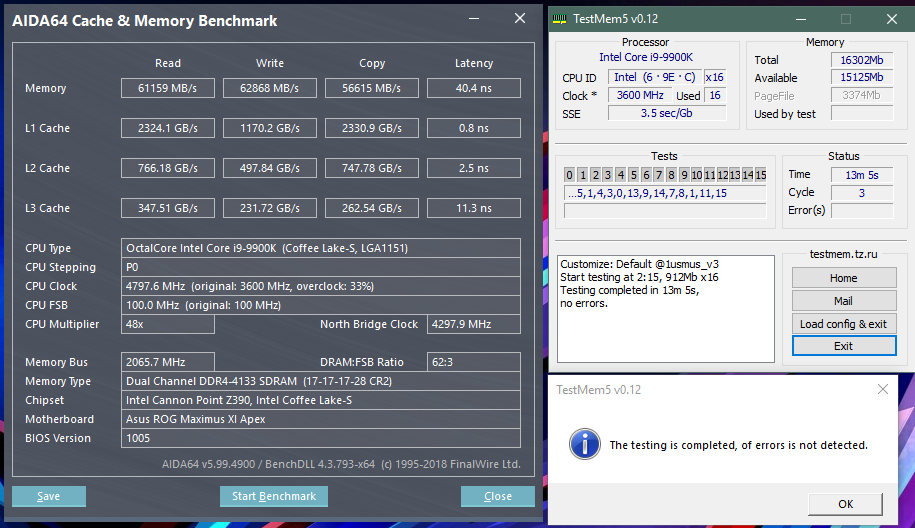915x528 pixels.
Task: Select test number 15 box in Tests
Action: pyautogui.click(x=760, y=174)
